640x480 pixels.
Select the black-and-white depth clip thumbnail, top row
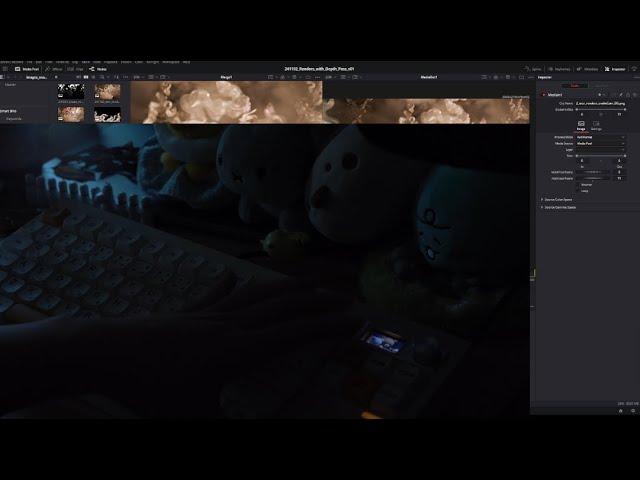point(71,91)
